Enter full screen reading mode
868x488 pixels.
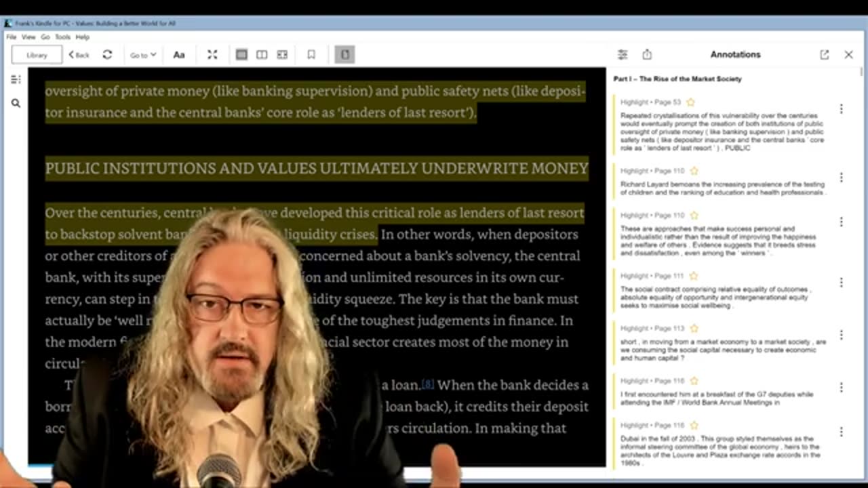point(212,55)
